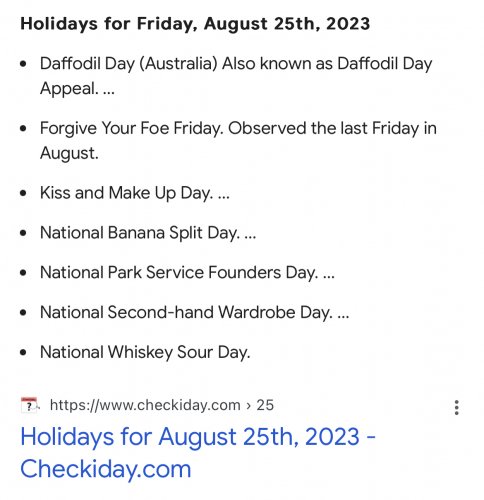Click the ellipsis after National Banana Split Day
The width and height of the screenshot is (484, 500).
tap(250, 237)
